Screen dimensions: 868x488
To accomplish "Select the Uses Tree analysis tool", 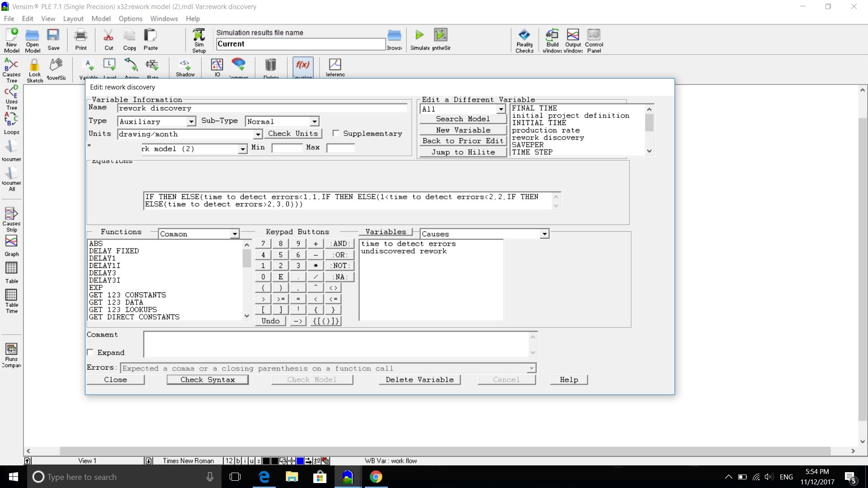I will (11, 98).
